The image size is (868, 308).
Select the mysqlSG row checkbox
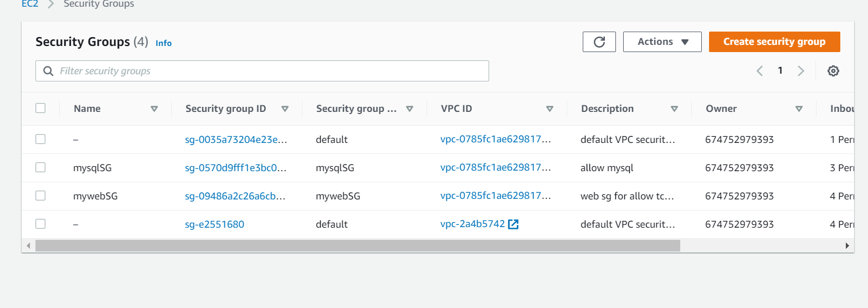pos(40,167)
